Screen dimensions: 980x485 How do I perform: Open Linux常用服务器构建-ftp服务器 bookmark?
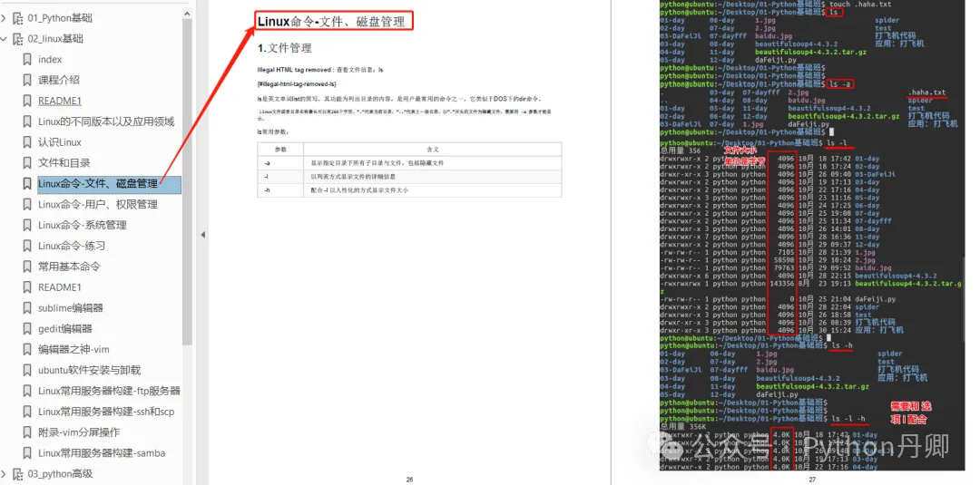click(110, 391)
